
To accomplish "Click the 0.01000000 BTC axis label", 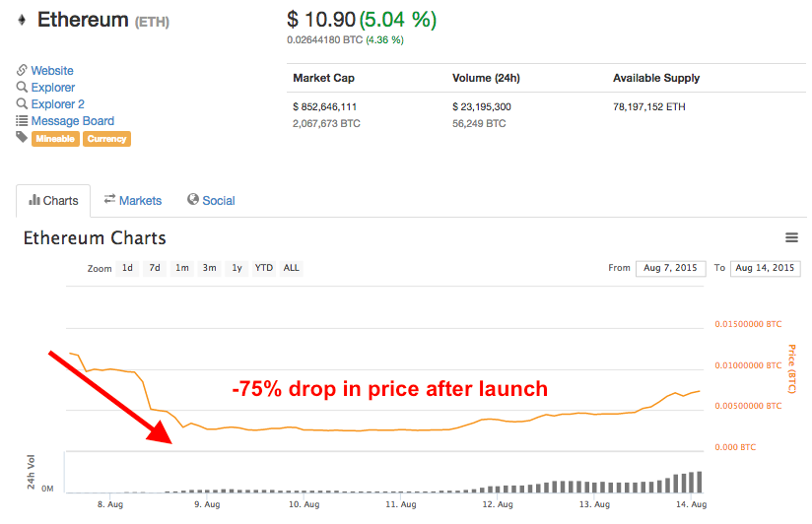I will click(x=748, y=365).
